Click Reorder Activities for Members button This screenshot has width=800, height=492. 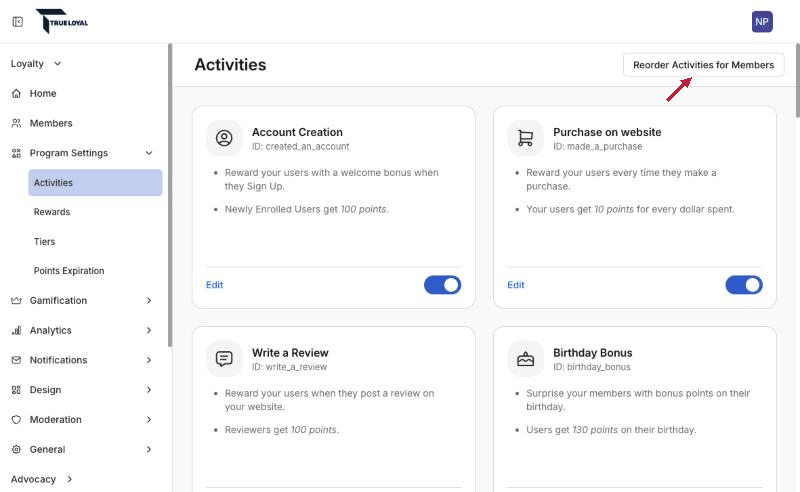(704, 65)
